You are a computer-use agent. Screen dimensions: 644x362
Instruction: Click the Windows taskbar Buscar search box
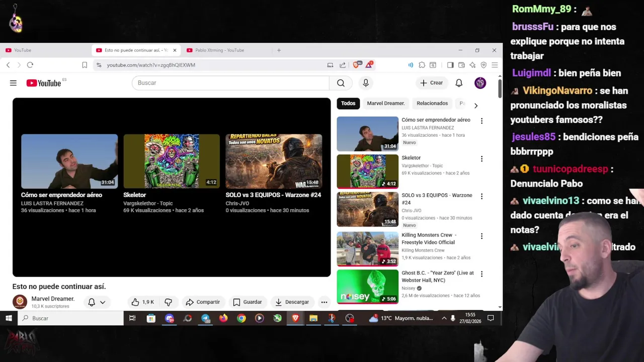(x=70, y=318)
